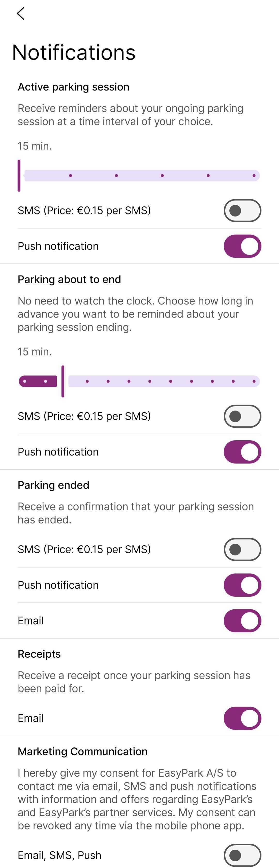Click the Notifications page title
The height and width of the screenshot is (868, 279).
click(x=74, y=53)
